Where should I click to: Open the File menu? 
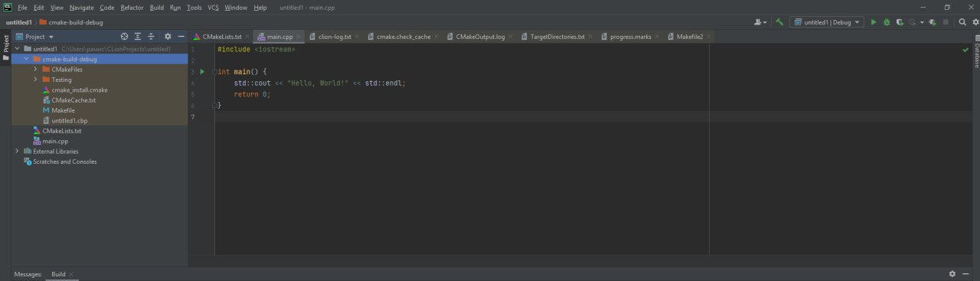[x=22, y=7]
